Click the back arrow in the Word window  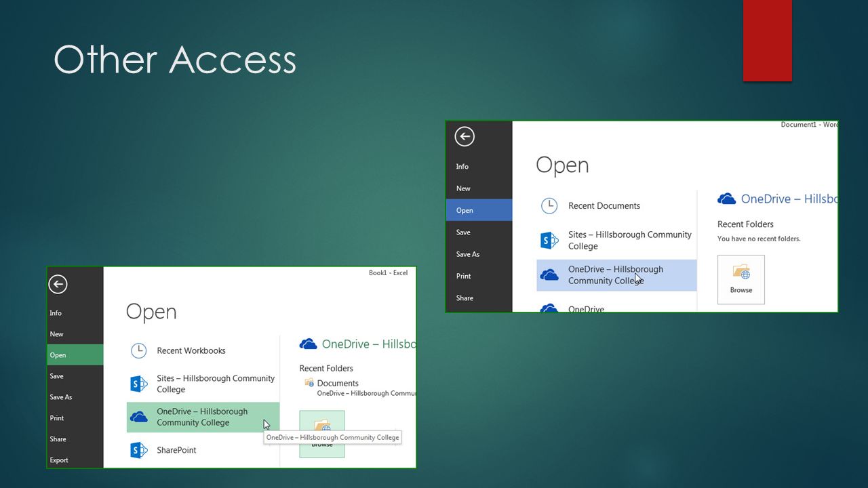[x=465, y=137]
